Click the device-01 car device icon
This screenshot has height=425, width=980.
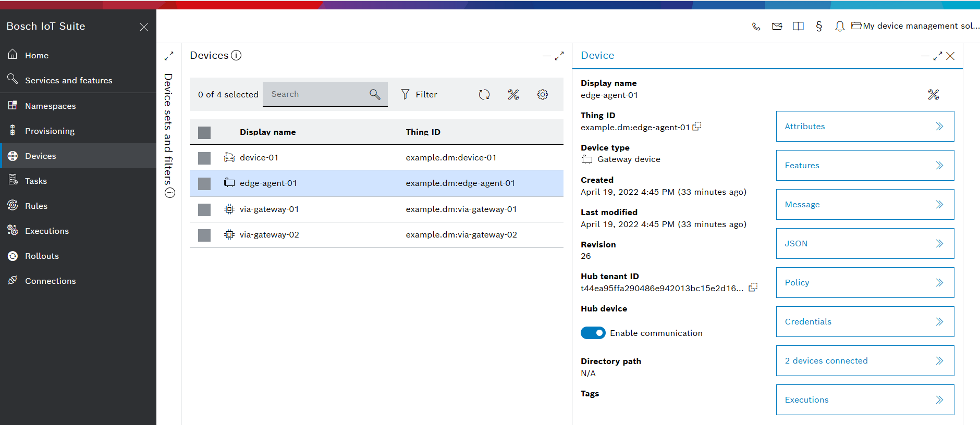229,157
